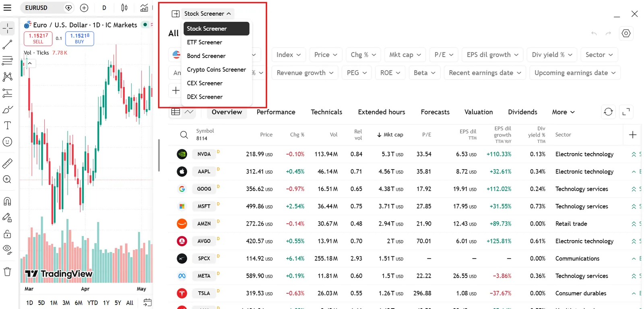Image resolution: width=644 pixels, height=309 pixels.
Task: Open the Revenue growth filter dropdown
Action: coord(305,73)
